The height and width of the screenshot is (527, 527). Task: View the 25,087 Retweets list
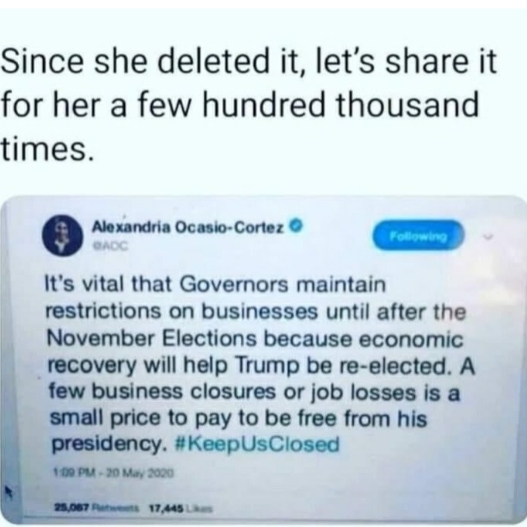96,506
